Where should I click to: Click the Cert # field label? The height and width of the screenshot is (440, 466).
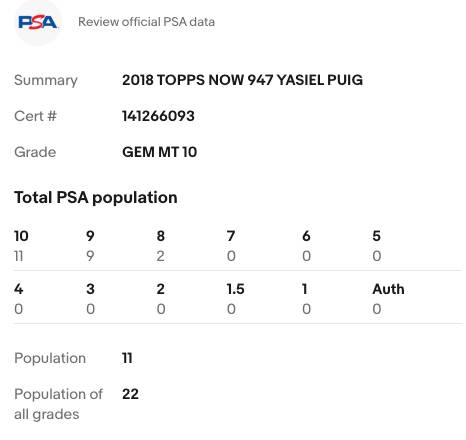click(x=35, y=116)
